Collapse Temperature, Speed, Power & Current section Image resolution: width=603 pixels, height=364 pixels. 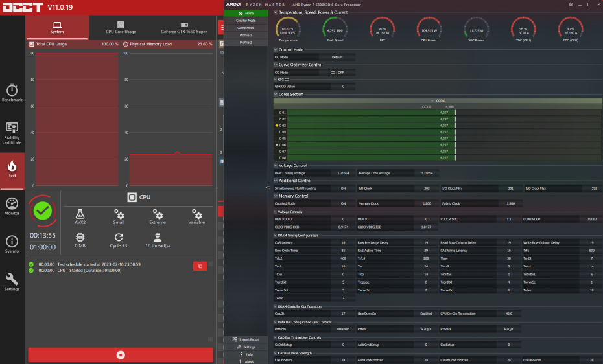click(x=276, y=12)
